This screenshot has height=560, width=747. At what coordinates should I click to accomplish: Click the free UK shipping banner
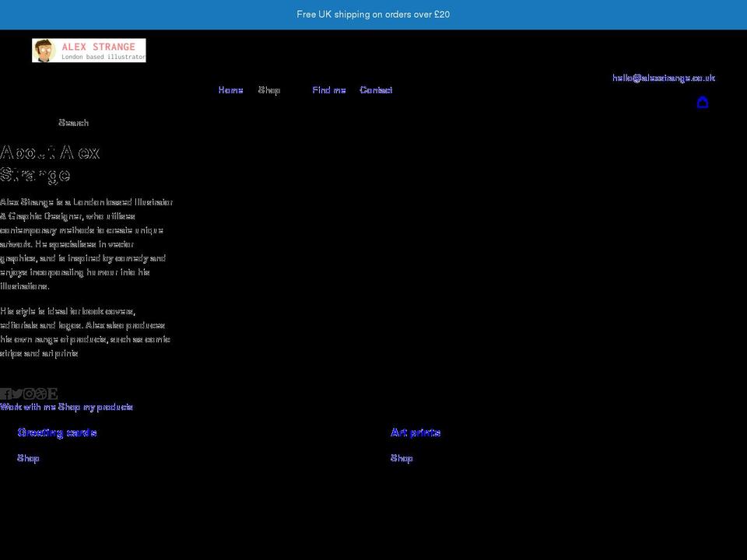[373, 14]
